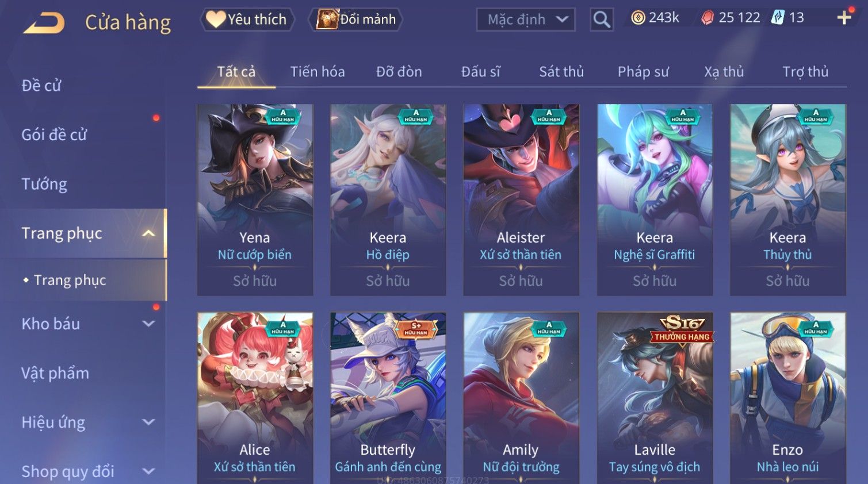Open the Laville Tay súng vô địch skin
868x484 pixels.
point(655,398)
